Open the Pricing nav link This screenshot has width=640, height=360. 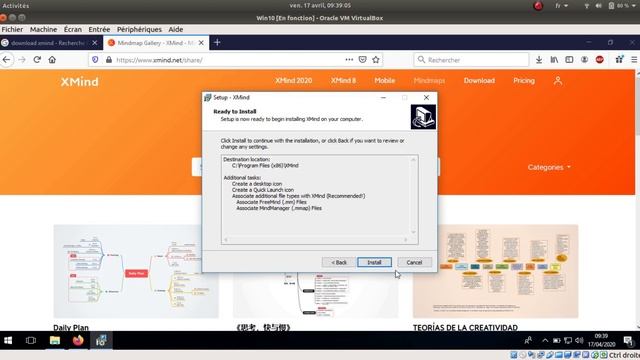pyautogui.click(x=524, y=81)
